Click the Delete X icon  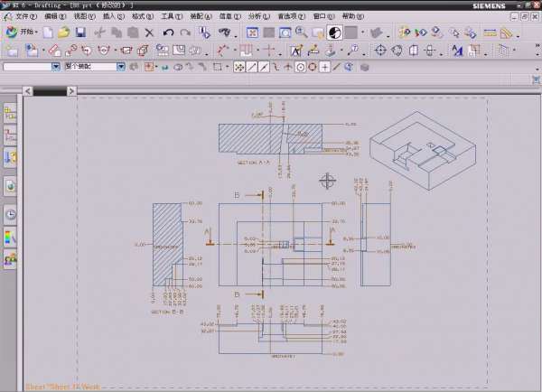149,33
